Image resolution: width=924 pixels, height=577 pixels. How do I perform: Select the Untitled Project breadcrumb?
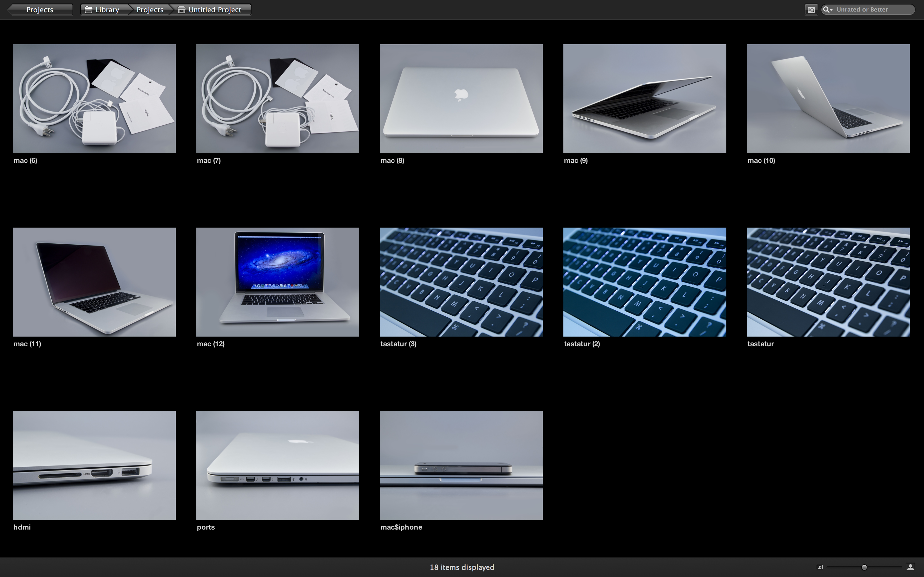pos(215,10)
